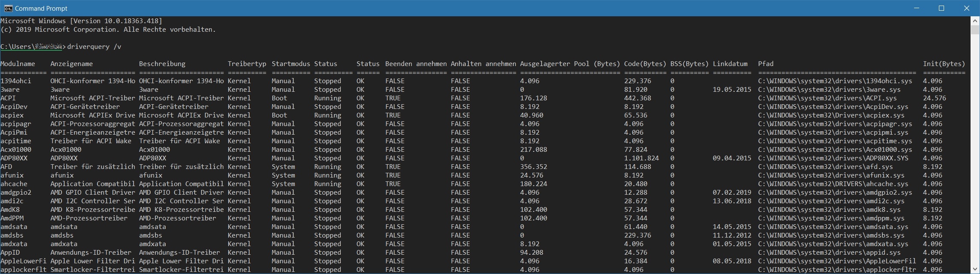
Task: Click the vertical scrollbar up arrow
Action: [975, 21]
